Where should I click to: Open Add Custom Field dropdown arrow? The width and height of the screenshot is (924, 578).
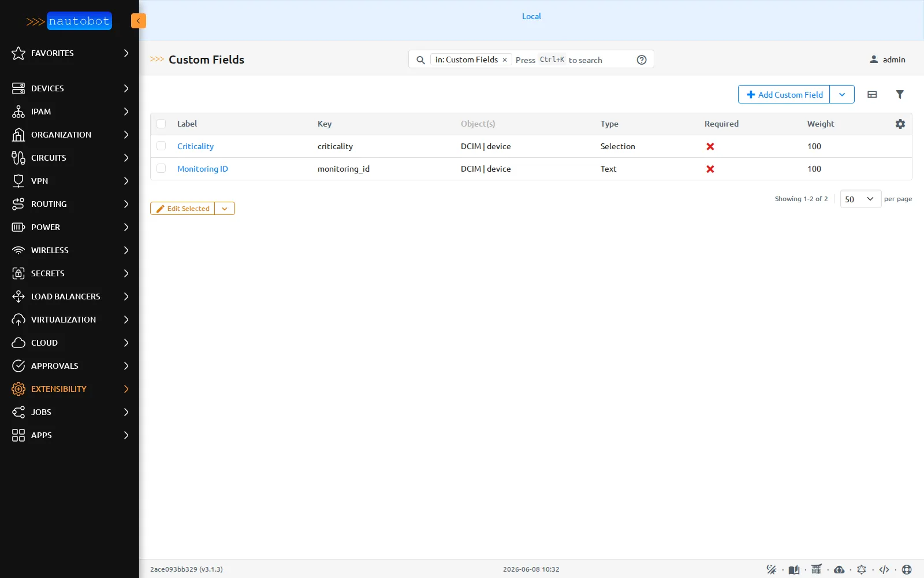click(842, 94)
